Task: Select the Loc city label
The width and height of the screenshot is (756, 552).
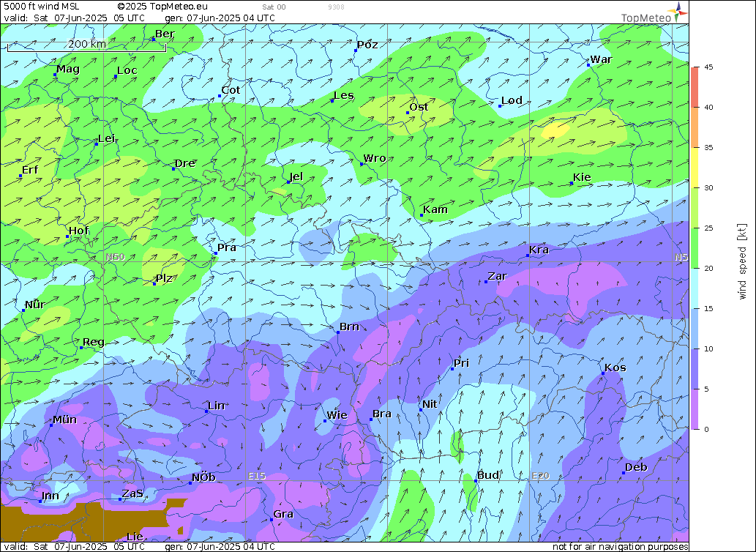Action: tap(127, 70)
